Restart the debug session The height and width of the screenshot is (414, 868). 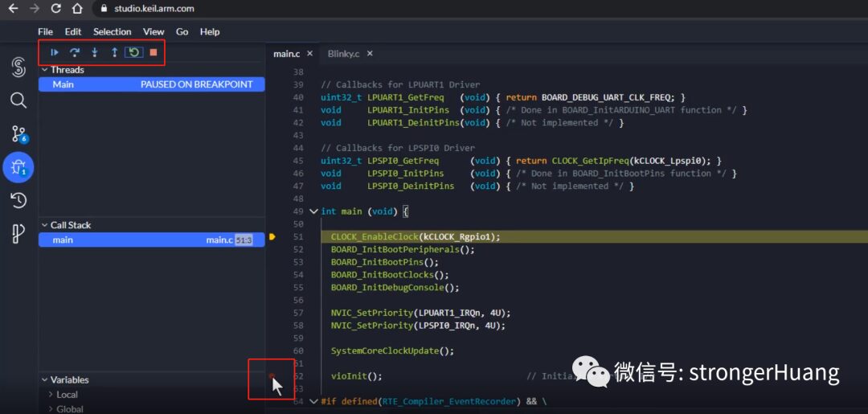point(133,52)
